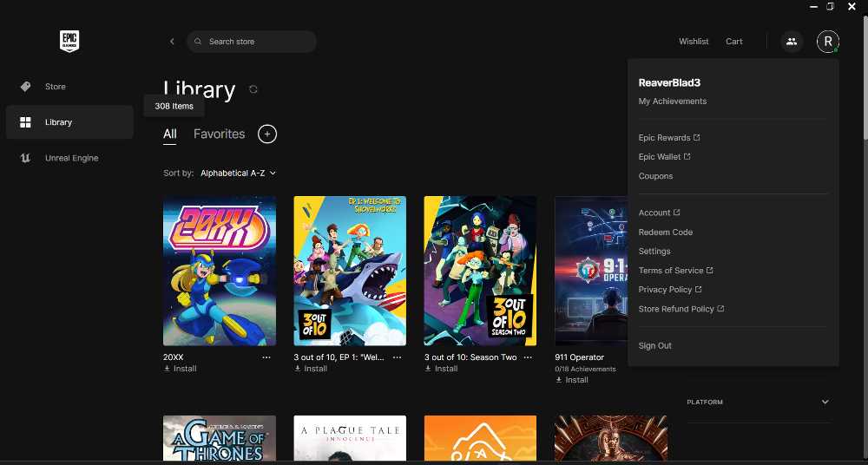Click the 911 Operator title text
Viewport: 868px width, 465px height.
point(579,357)
